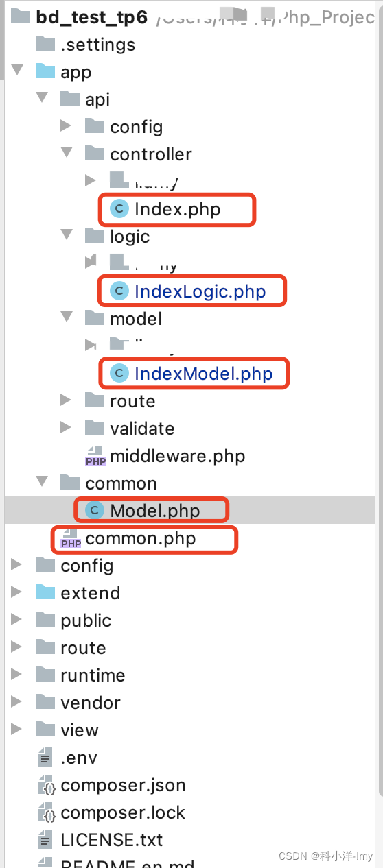383x868 pixels.
Task: Collapse the controller folder
Action: click(x=67, y=153)
